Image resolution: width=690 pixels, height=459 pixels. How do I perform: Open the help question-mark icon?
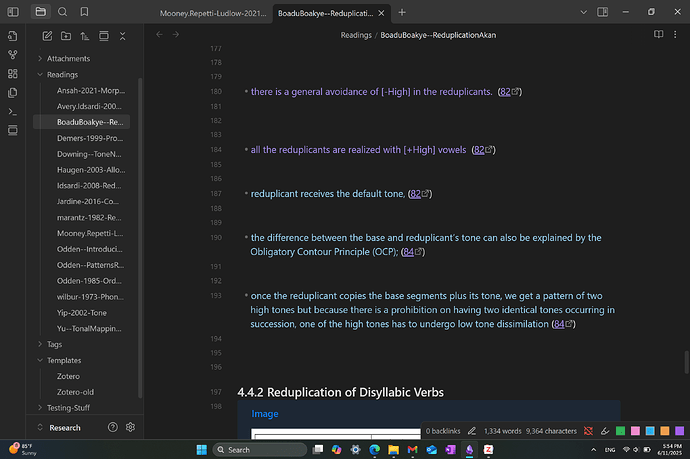tap(113, 427)
